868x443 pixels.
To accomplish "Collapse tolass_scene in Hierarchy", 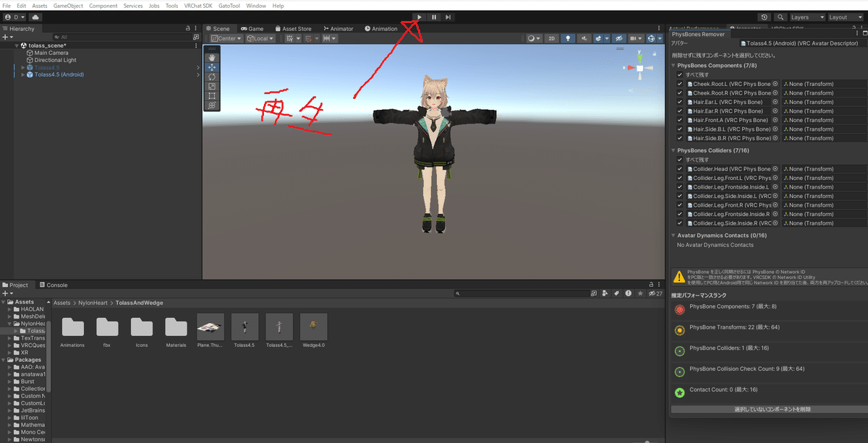I will coord(17,45).
